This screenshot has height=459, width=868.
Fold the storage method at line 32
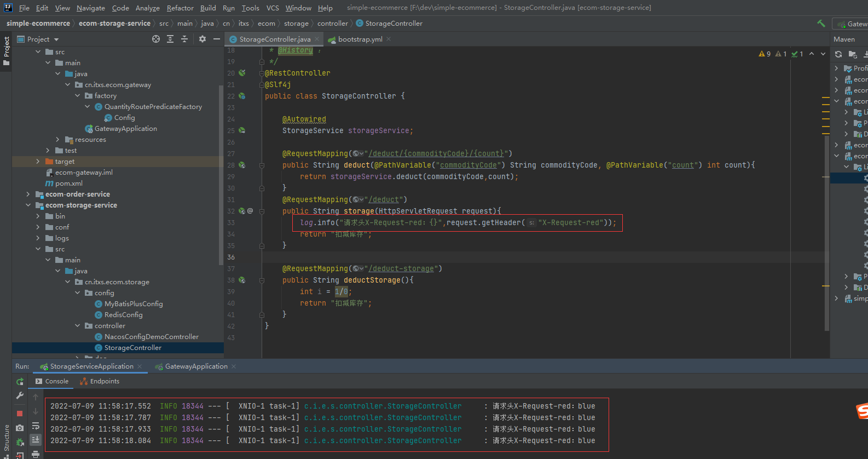[262, 211]
